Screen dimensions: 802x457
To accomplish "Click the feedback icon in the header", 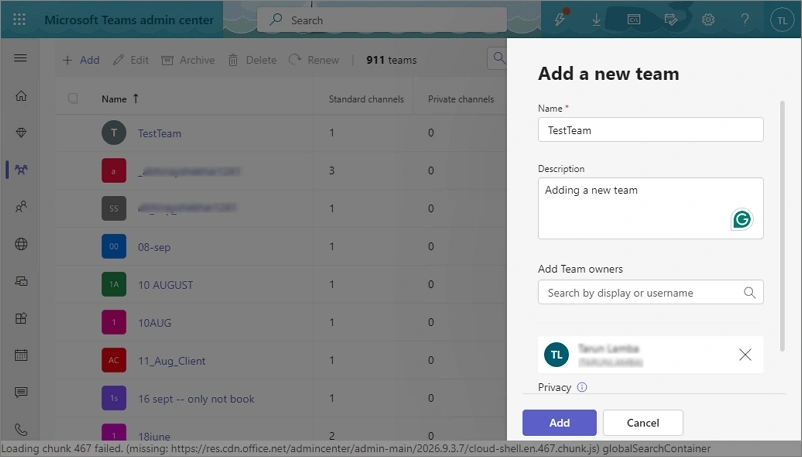I will pos(671,19).
